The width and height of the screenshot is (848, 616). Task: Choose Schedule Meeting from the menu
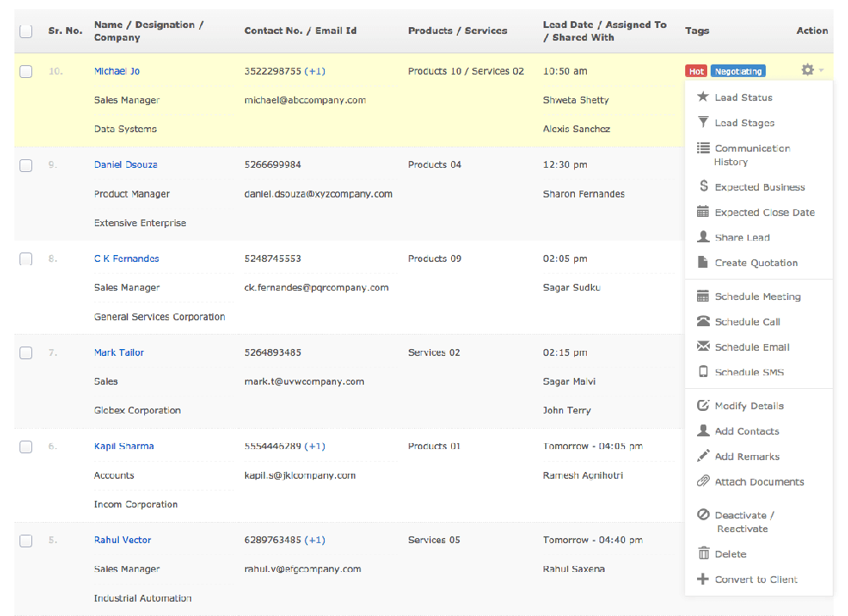tap(758, 296)
